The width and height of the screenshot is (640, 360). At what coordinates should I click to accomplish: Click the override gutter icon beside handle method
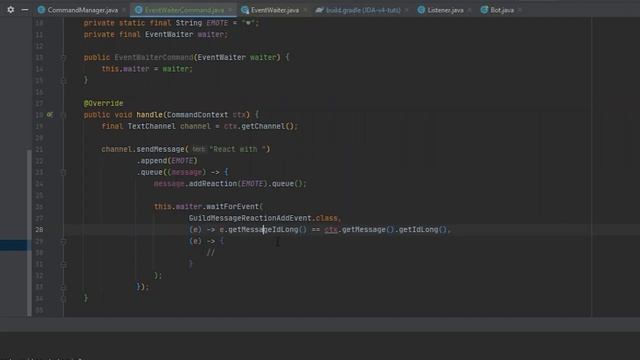click(49, 115)
